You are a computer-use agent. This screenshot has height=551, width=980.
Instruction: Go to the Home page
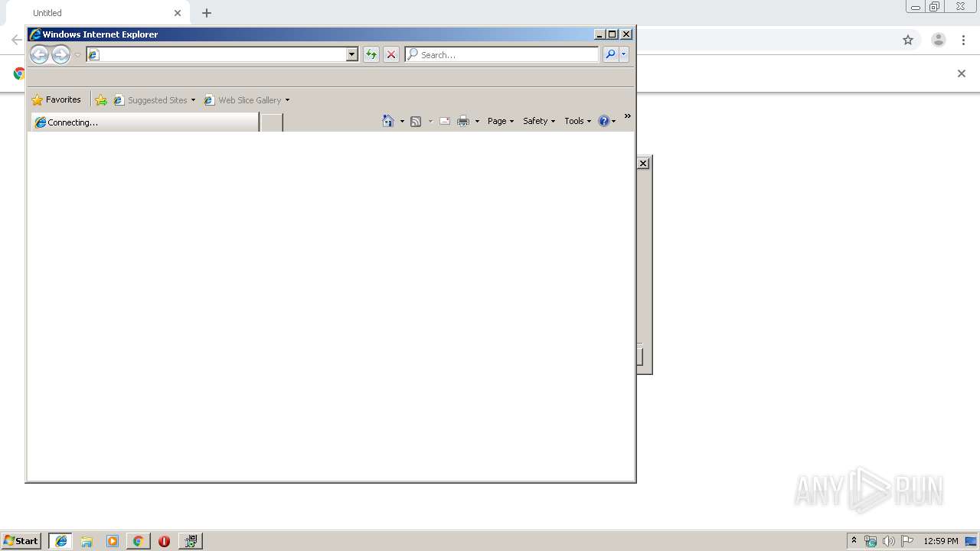[x=388, y=121]
